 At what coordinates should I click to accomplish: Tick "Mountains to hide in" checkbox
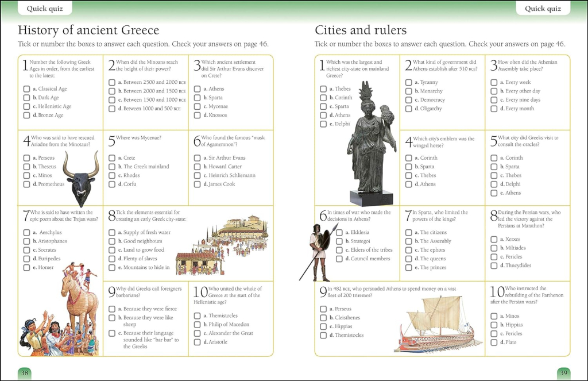112,268
